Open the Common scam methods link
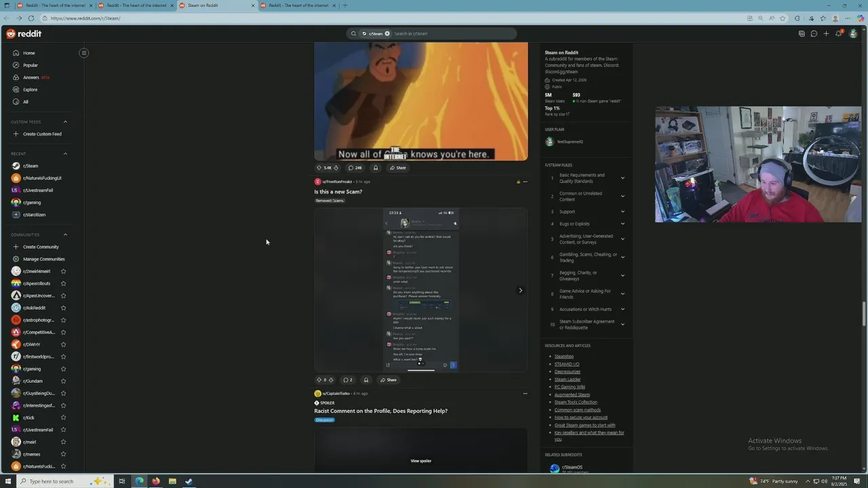Screen dimensions: 868x488 click(x=578, y=409)
